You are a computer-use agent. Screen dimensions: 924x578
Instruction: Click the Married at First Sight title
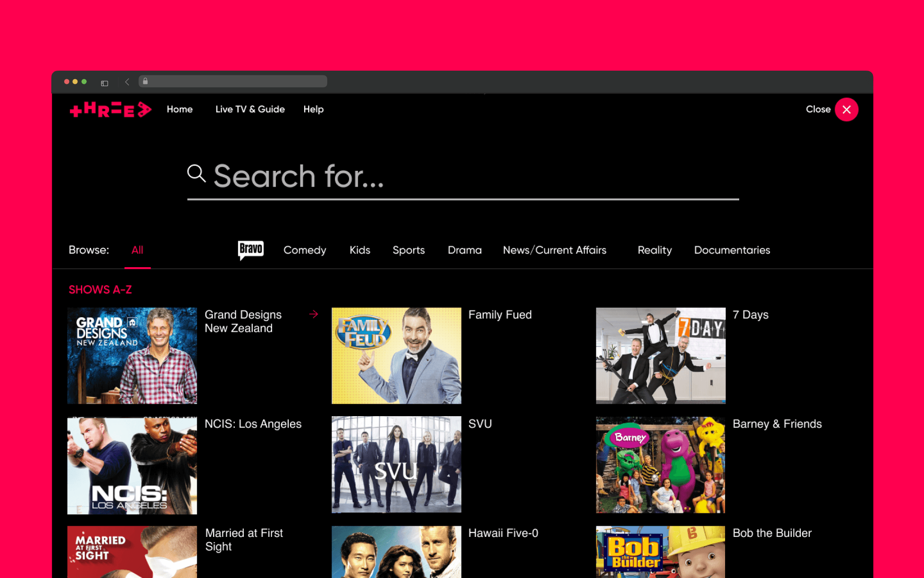point(244,540)
